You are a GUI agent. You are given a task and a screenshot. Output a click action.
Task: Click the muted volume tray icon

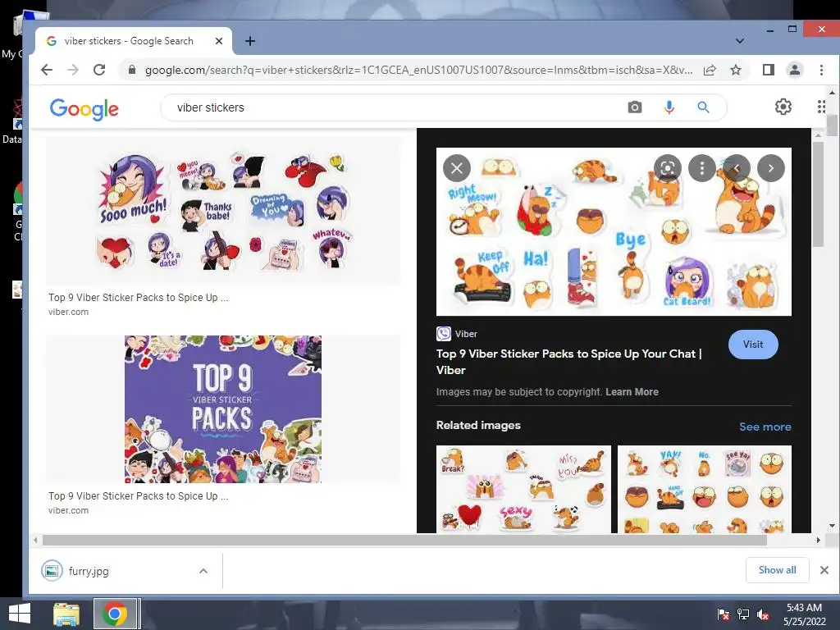coord(763,614)
